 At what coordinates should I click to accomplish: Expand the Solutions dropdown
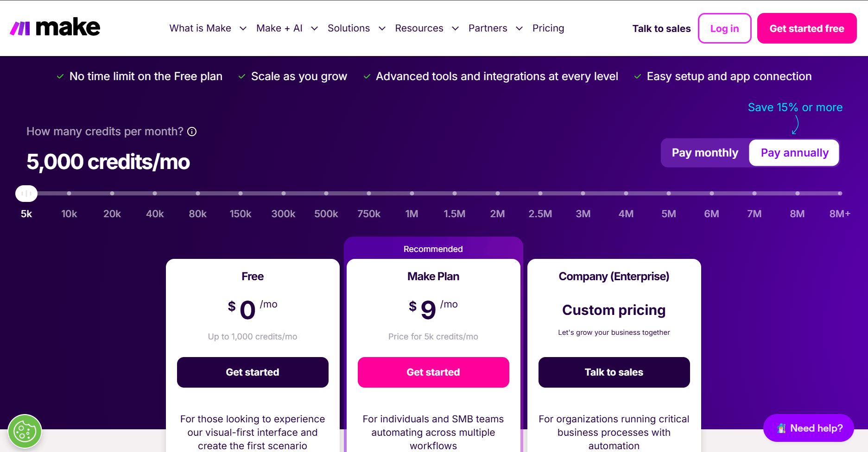pyautogui.click(x=356, y=28)
